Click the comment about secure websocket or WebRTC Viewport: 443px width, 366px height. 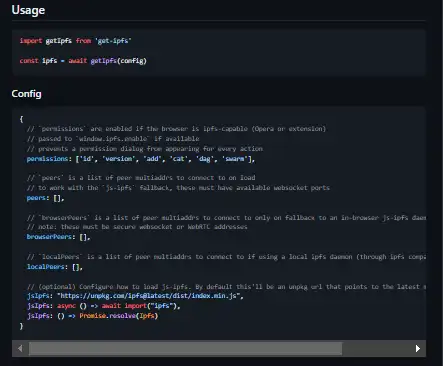pyautogui.click(x=137, y=227)
